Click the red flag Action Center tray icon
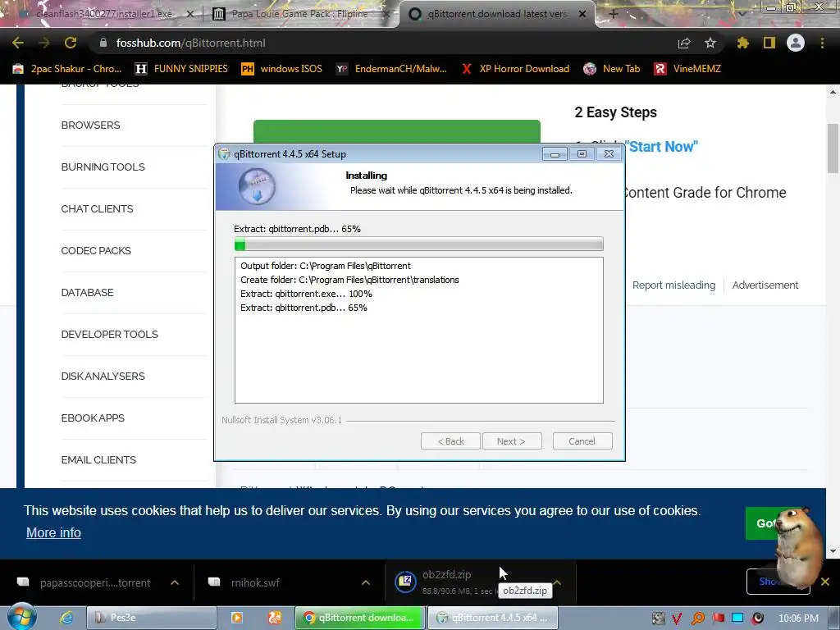The height and width of the screenshot is (630, 840). pyautogui.click(x=719, y=619)
